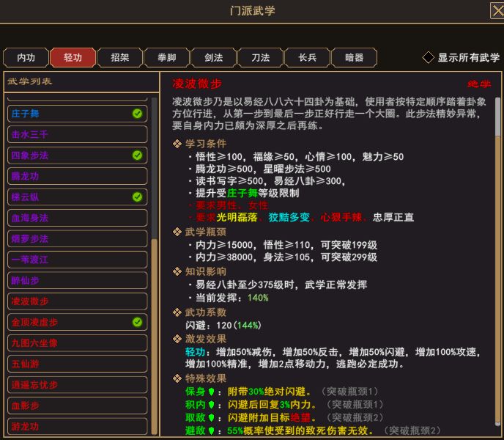Click the description panel scrollbar thumb

pyautogui.click(x=498, y=117)
